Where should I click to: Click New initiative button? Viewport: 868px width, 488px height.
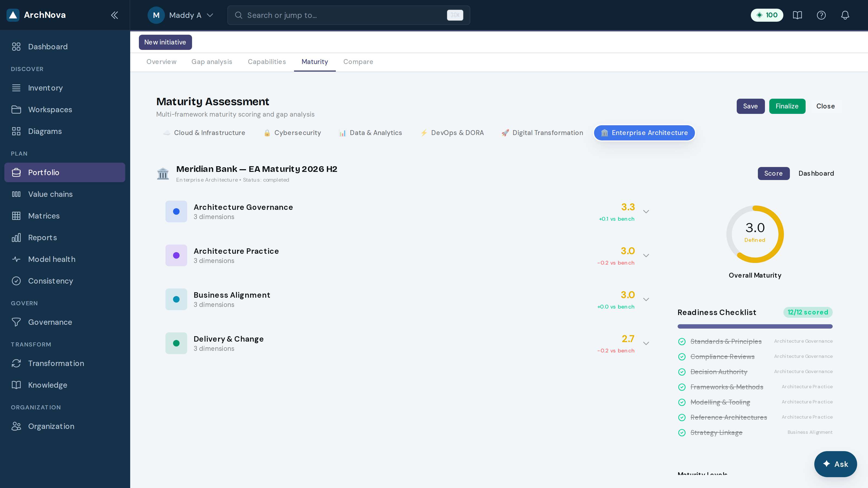coord(165,42)
